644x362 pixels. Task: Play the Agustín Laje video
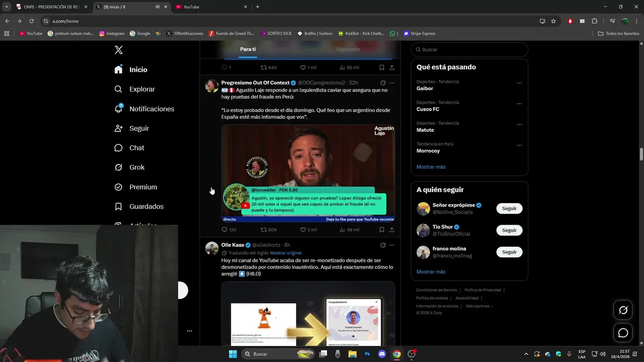click(308, 173)
